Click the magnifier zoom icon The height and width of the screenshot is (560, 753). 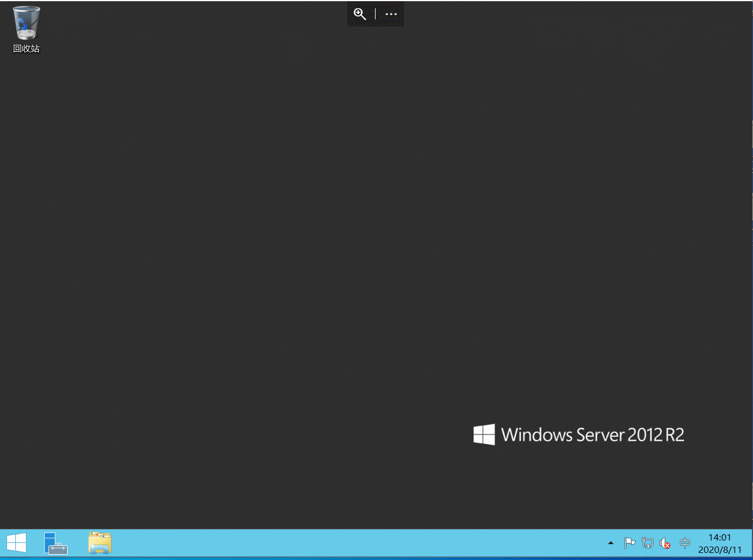coord(360,14)
